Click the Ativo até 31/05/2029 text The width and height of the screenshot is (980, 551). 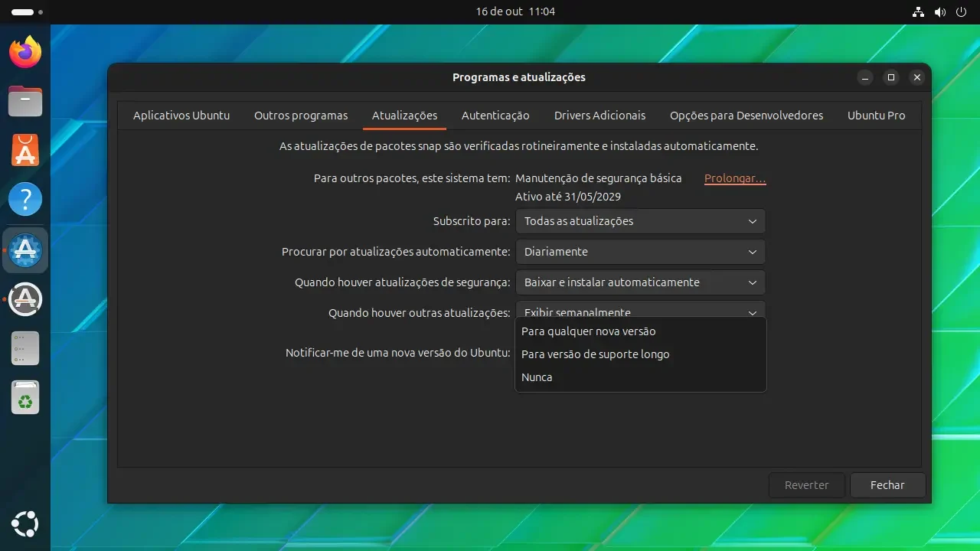click(568, 197)
